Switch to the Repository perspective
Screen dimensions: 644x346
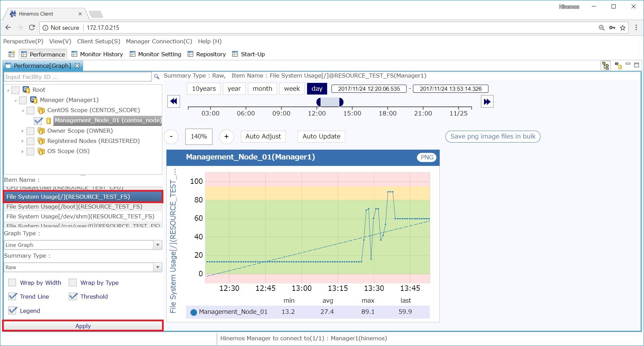tap(207, 54)
